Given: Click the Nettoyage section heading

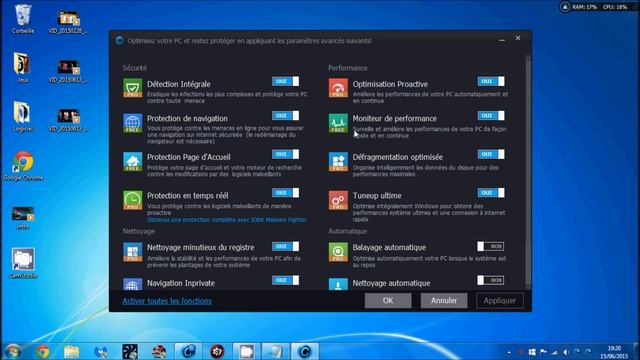Looking at the screenshot, I should pos(139,231).
